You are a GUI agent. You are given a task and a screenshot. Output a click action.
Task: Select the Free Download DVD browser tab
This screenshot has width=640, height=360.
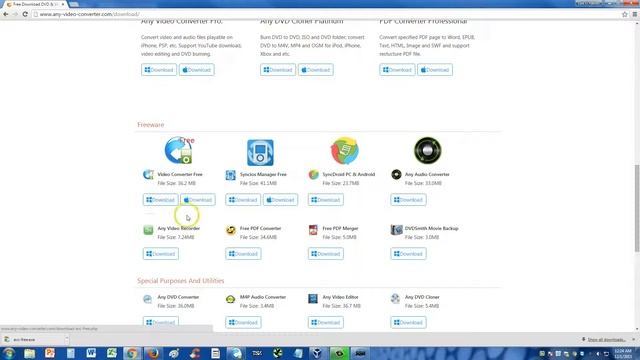34,4
